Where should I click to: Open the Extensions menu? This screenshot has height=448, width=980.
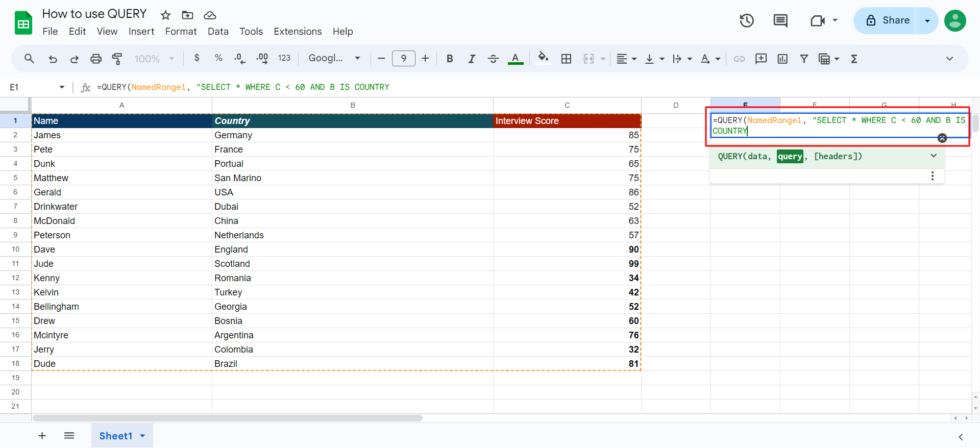point(298,32)
